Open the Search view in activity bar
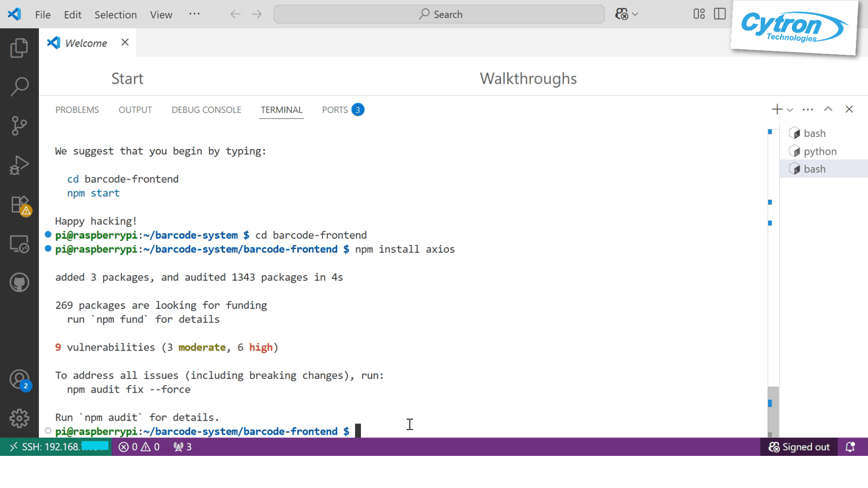This screenshot has height=488, width=868. (19, 86)
